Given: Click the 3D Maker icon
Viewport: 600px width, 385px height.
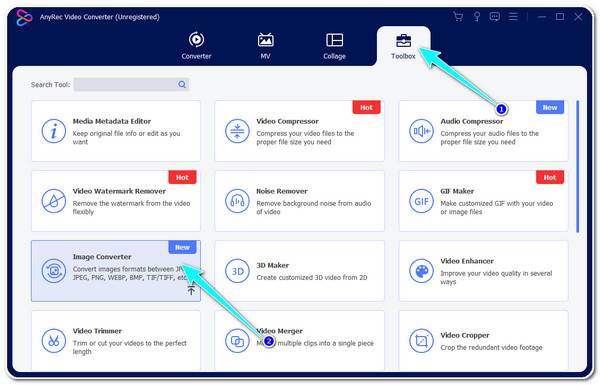Looking at the screenshot, I should click(237, 271).
